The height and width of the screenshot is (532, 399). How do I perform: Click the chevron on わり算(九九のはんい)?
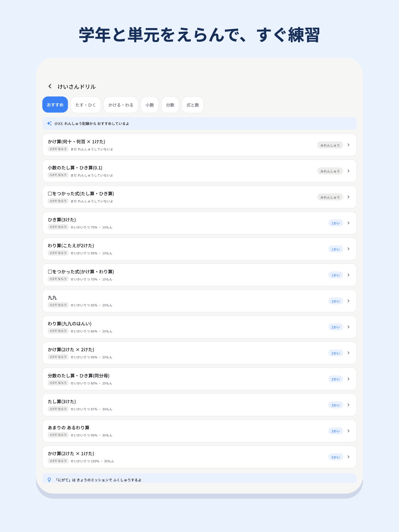tap(349, 327)
